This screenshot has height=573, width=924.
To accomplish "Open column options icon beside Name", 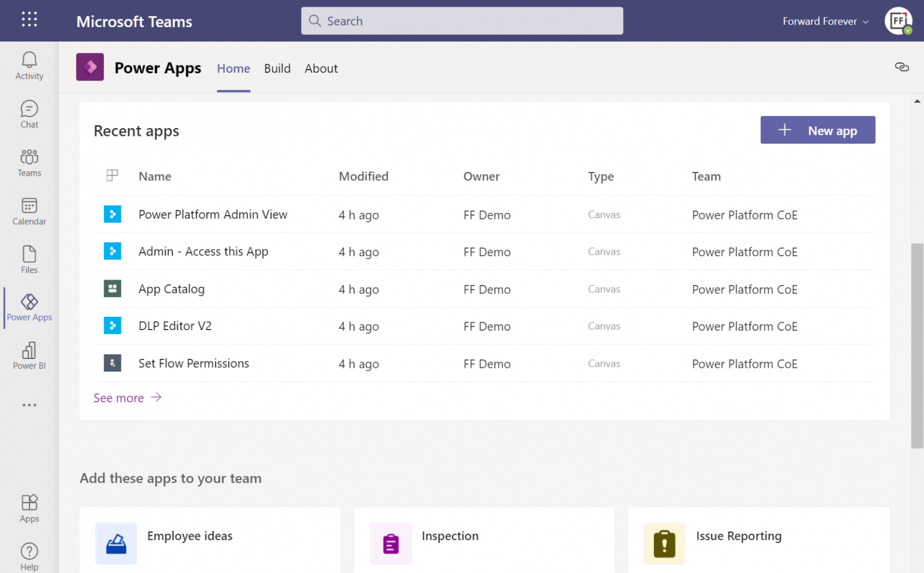I will (112, 176).
